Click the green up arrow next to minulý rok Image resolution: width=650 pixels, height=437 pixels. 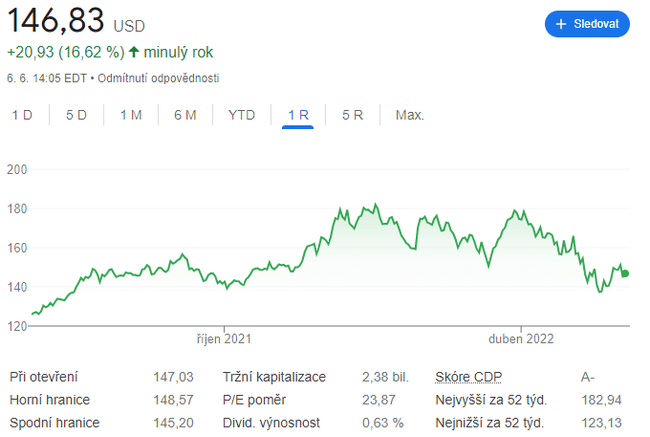[134, 52]
